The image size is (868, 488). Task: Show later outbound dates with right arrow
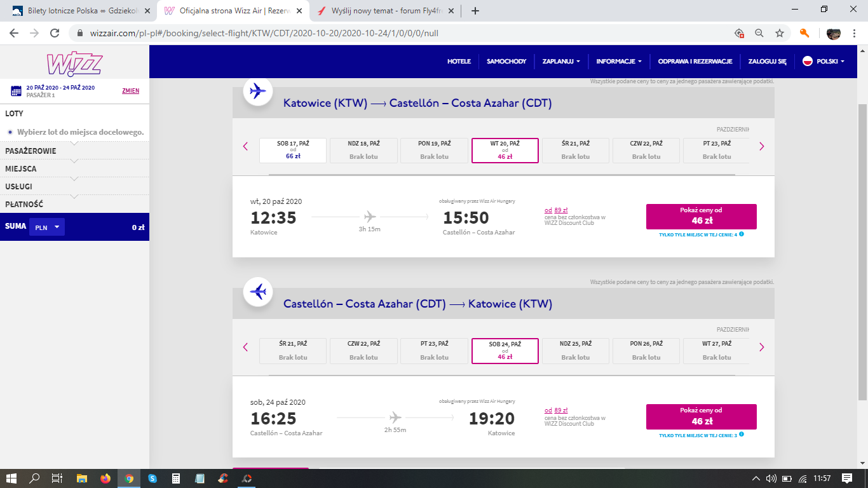click(x=761, y=146)
